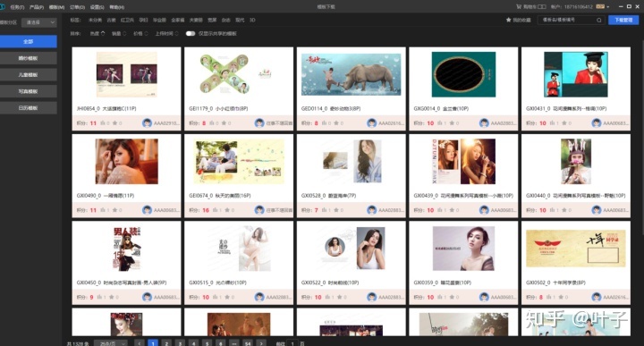Sort templates by 上传时间
Image resolution: width=644 pixels, height=346 pixels.
coord(166,34)
